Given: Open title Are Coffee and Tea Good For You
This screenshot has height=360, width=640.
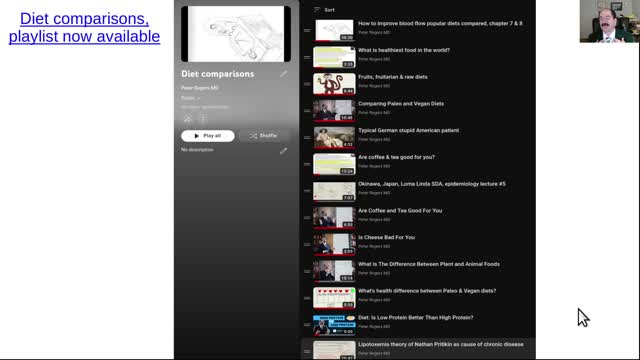Looking at the screenshot, I should click(x=400, y=211).
